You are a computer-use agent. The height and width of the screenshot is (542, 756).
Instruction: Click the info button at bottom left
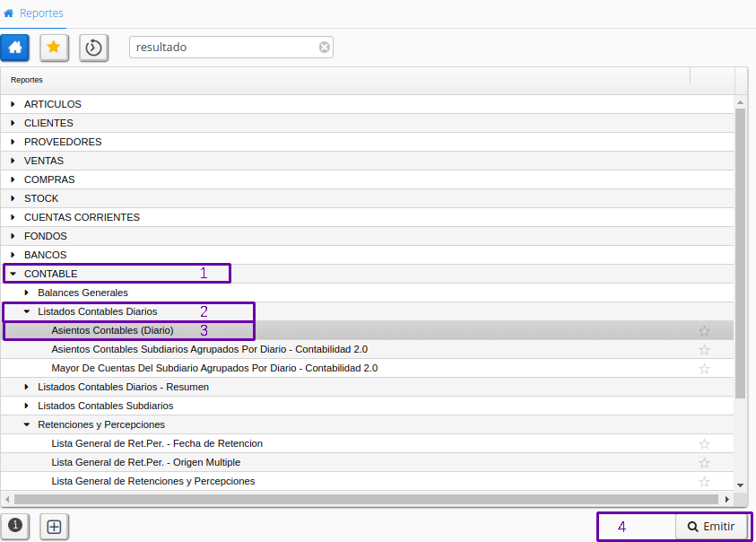15,526
